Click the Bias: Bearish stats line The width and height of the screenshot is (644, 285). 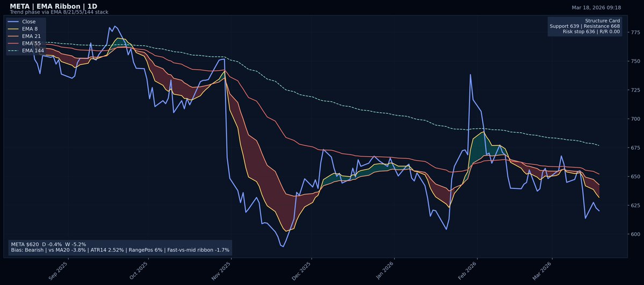[120, 250]
